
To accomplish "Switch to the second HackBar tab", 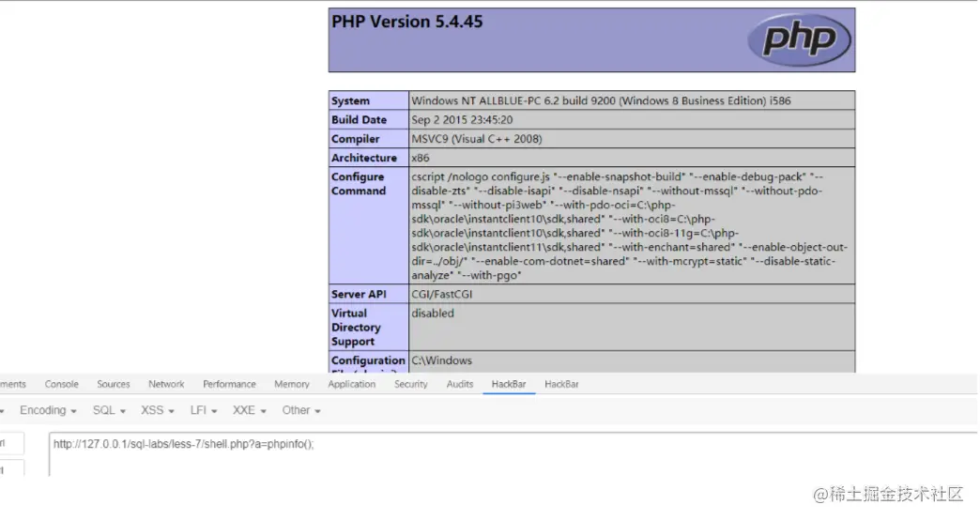I will [x=561, y=385].
